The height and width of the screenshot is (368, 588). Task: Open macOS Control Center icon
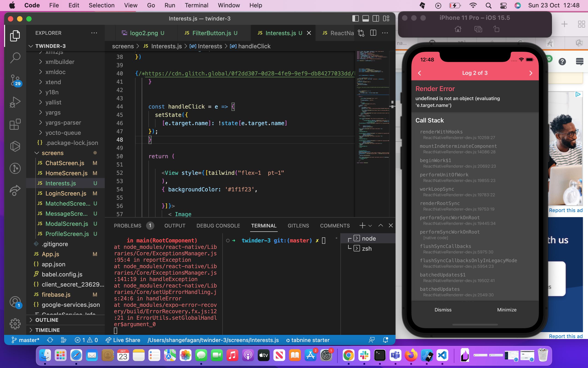(503, 5)
